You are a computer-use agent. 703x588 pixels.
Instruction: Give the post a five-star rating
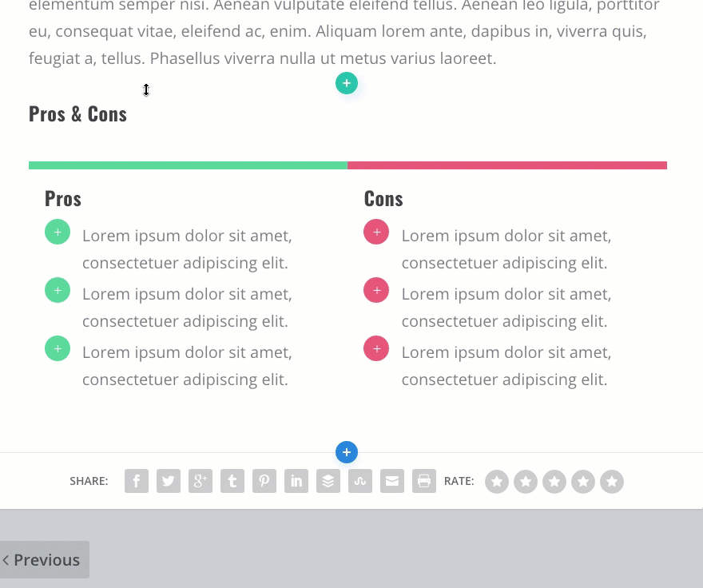click(612, 482)
